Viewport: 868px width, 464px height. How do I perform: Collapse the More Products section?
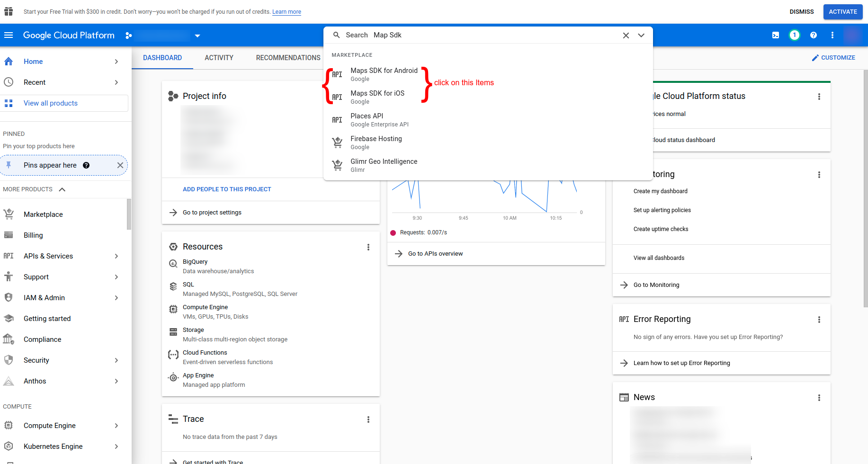pyautogui.click(x=62, y=189)
